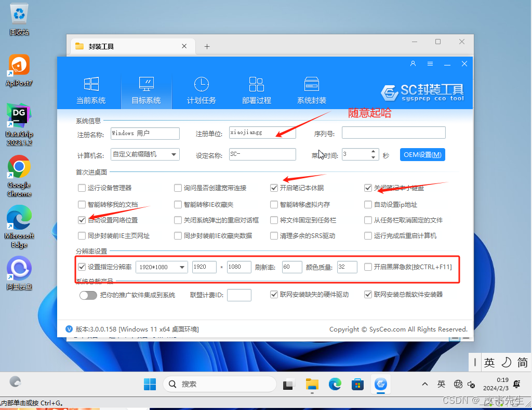This screenshot has width=532, height=410.
Task: Check 智能转移IE收藏夹
Action: (x=178, y=204)
